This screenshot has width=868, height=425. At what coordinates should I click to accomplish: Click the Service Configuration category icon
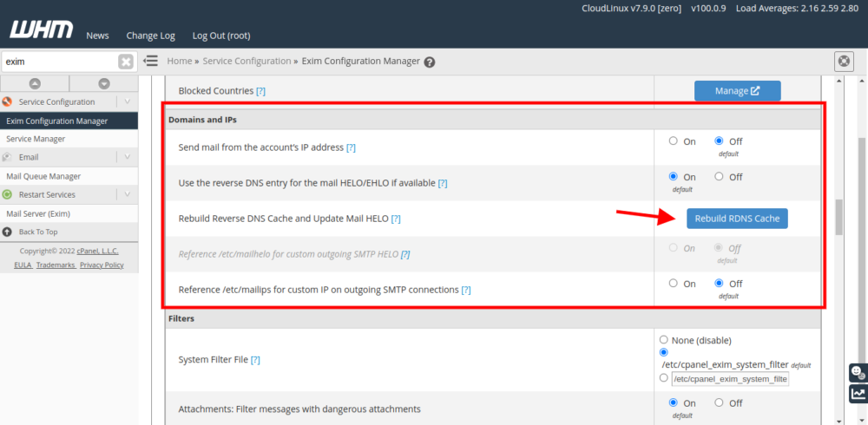pyautogui.click(x=7, y=101)
